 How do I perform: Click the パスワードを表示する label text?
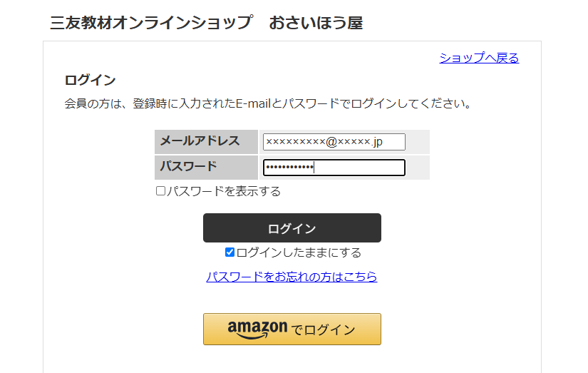point(223,191)
